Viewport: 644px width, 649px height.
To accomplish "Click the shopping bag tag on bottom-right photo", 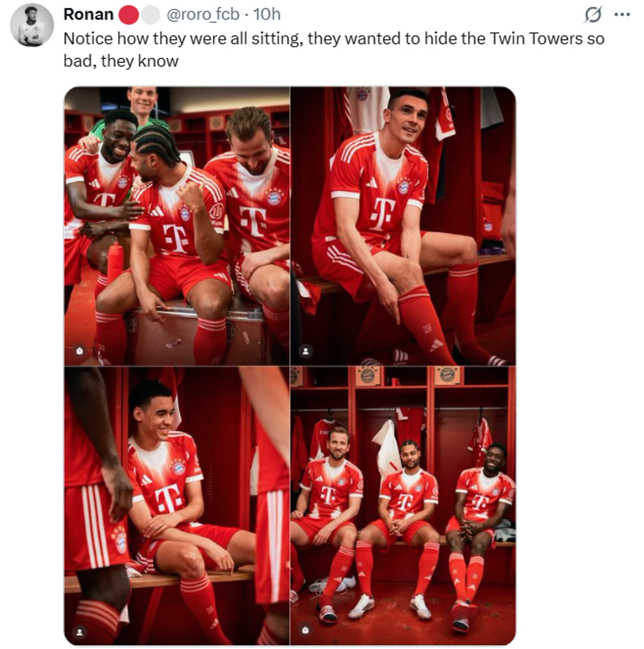I will [305, 630].
